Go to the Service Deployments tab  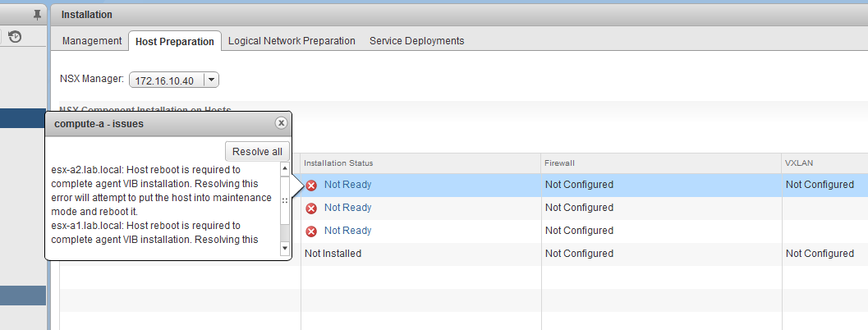416,40
